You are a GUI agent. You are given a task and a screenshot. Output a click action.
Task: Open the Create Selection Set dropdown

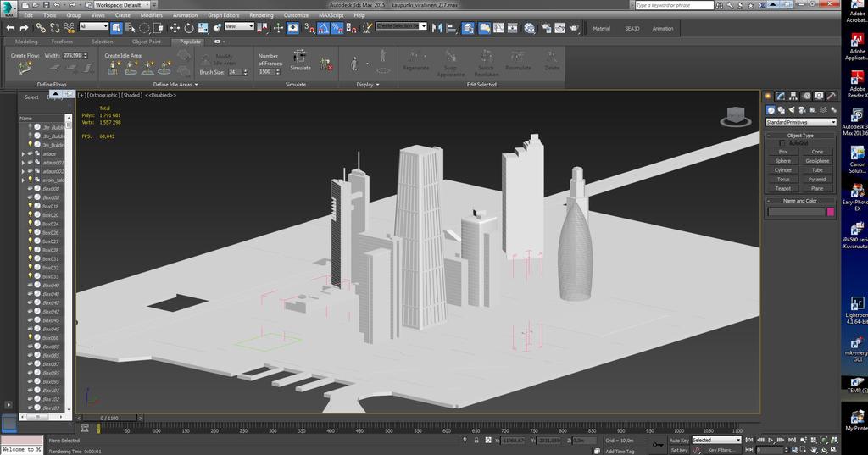click(x=401, y=26)
